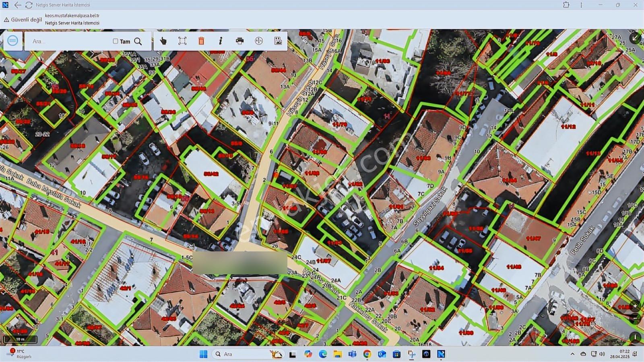Click the parcel labeled 55/42
644x362 pixels.
[211, 174]
